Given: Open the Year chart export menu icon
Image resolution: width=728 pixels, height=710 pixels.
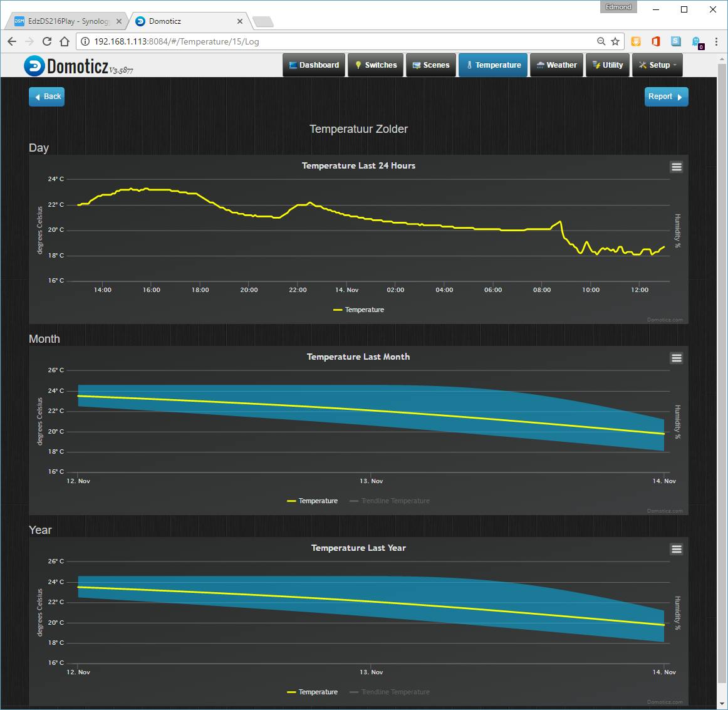Looking at the screenshot, I should 677,550.
